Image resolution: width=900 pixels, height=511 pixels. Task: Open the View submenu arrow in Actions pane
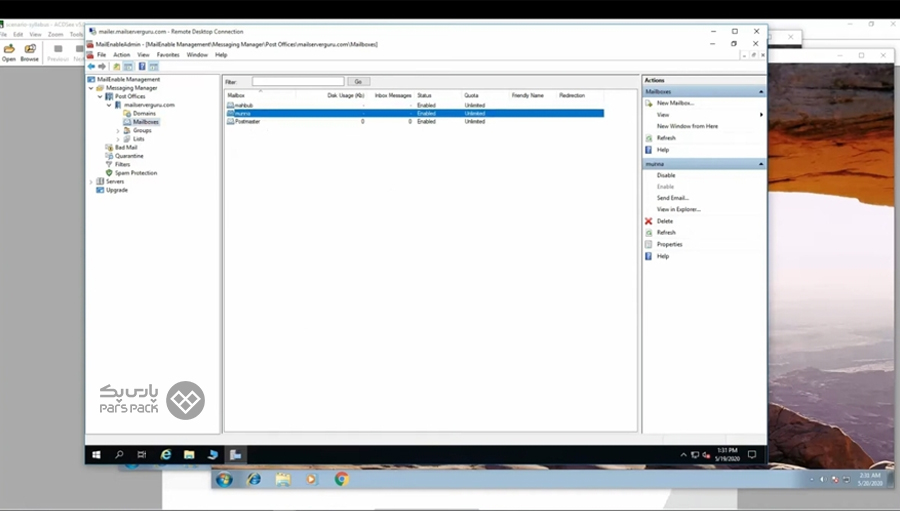pyautogui.click(x=761, y=115)
